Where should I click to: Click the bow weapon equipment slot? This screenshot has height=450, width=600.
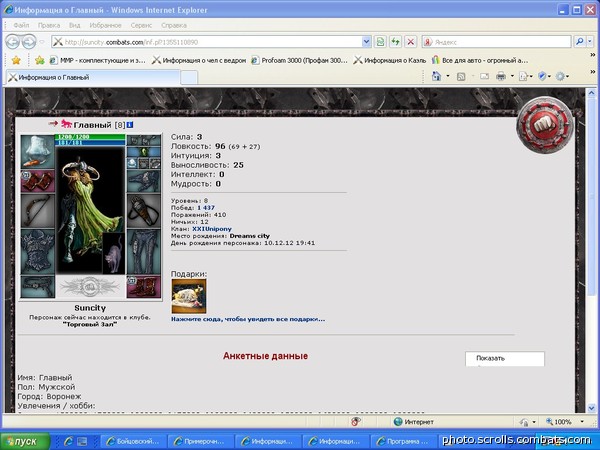coord(38,211)
